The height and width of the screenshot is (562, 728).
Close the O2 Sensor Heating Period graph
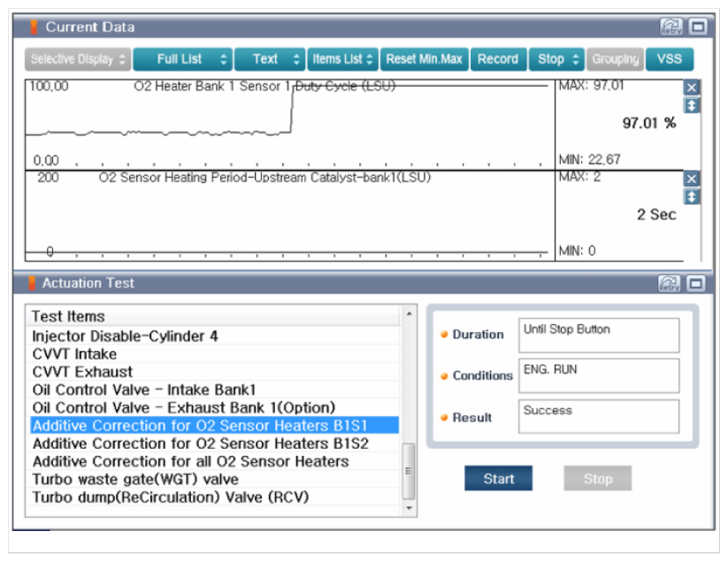(x=692, y=179)
